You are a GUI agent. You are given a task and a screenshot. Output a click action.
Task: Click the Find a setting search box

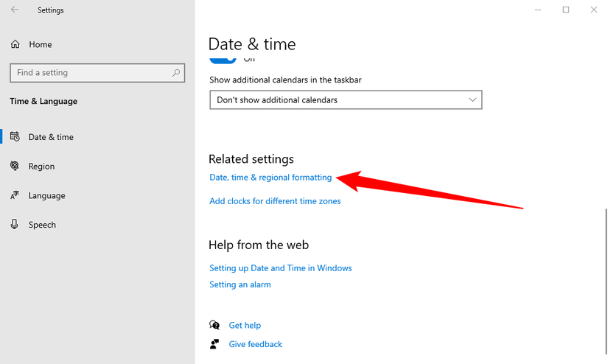coord(92,73)
